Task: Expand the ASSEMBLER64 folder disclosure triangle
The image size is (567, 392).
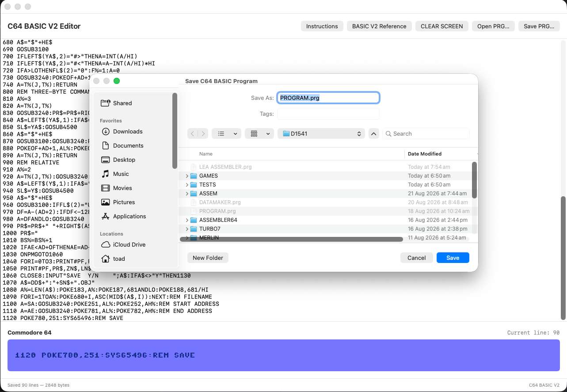Action: [x=187, y=220]
